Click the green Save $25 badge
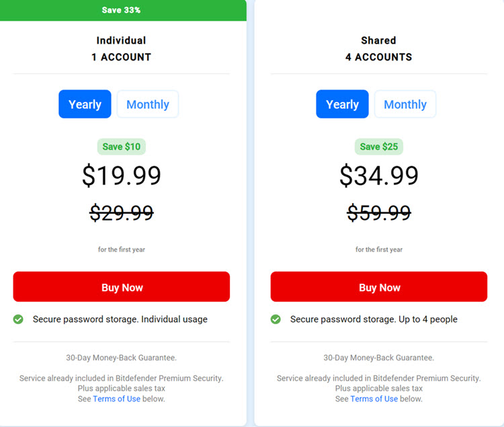Viewport: 504px width, 427px height. click(x=379, y=147)
